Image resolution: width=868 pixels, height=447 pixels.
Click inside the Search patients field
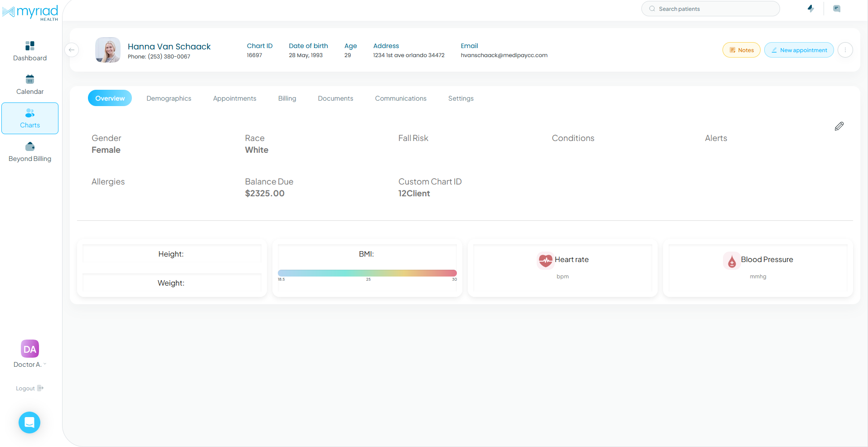[x=710, y=9]
